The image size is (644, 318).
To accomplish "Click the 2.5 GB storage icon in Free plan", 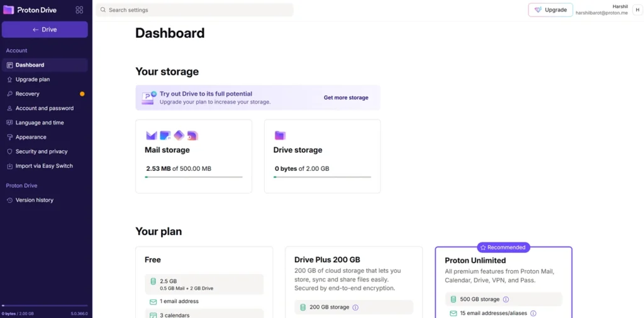I will (x=153, y=282).
